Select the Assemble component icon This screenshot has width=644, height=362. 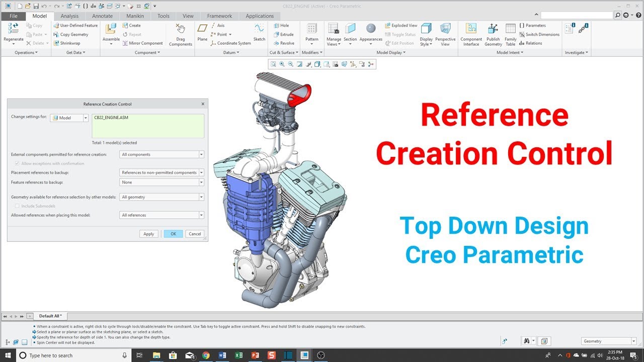pyautogui.click(x=111, y=29)
